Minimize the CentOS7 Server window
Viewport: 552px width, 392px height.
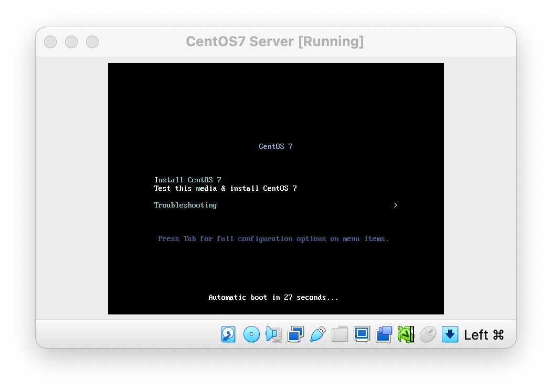coord(71,42)
